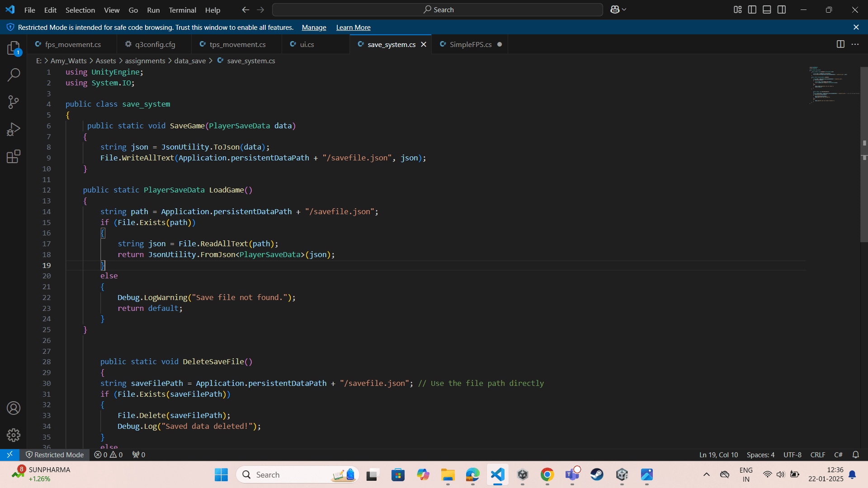The image size is (868, 488).
Task: Click the Accounts icon
Action: click(14, 408)
